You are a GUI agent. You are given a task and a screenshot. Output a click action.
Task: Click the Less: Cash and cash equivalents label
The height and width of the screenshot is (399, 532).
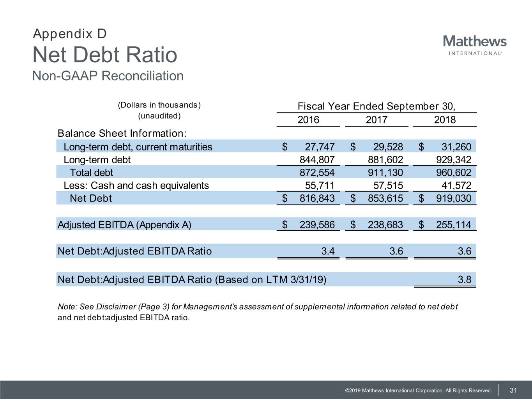point(136,185)
